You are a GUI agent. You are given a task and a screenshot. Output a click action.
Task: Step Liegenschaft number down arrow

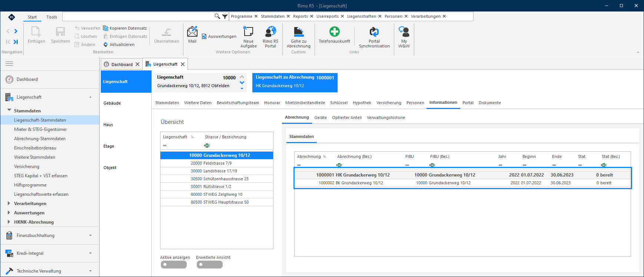242,82
